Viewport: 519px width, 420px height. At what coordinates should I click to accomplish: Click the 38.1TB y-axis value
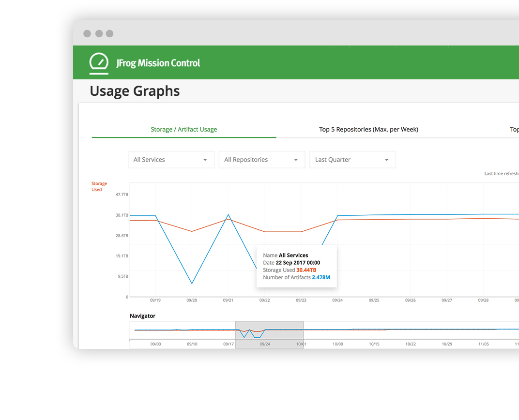[x=122, y=215]
